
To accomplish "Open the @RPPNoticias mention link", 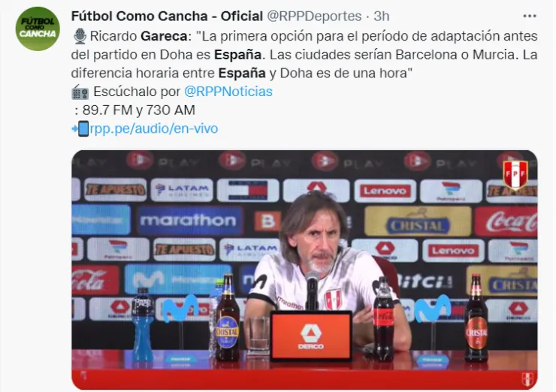I will 228,92.
